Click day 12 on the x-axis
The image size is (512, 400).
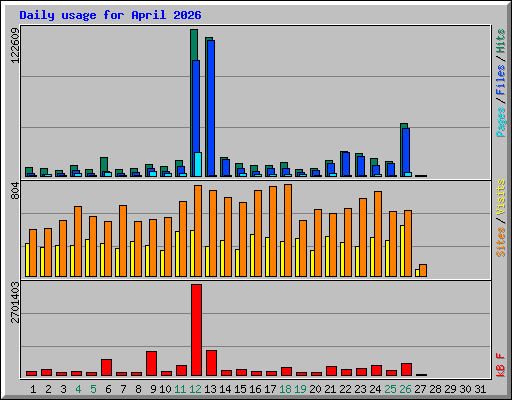195,389
